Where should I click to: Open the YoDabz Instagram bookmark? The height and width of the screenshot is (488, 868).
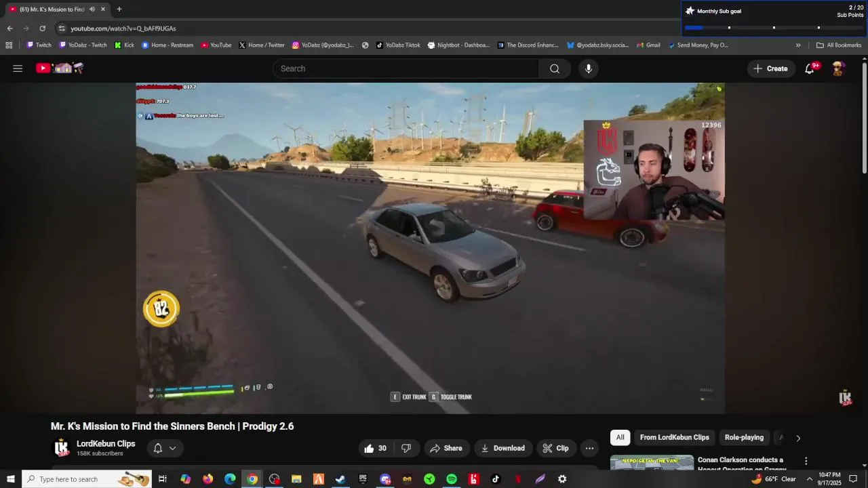click(323, 45)
